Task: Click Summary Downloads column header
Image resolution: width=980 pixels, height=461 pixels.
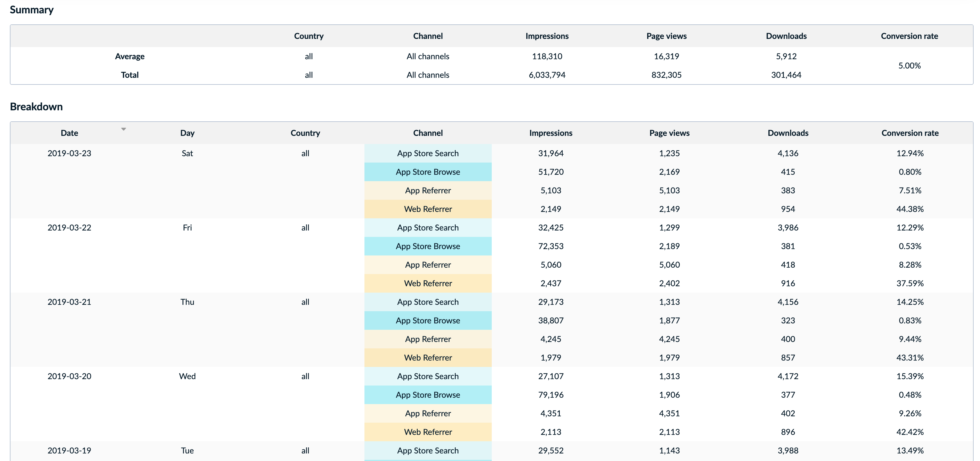Action: click(786, 36)
